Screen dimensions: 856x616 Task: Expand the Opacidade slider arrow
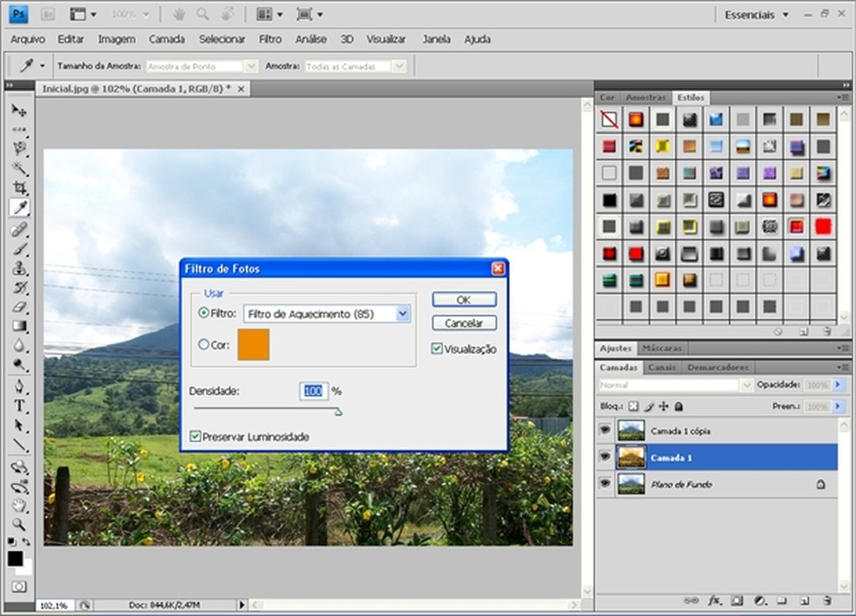(x=839, y=385)
